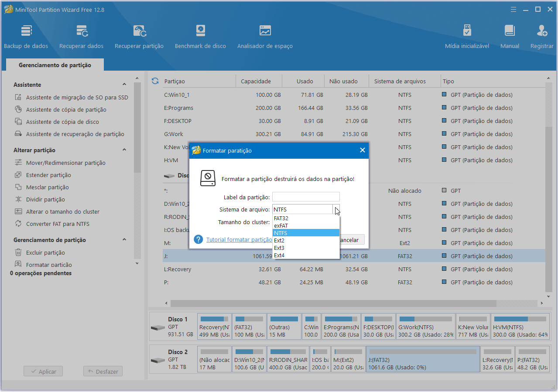Click Mover/Redimensionar partição in sidebar
Viewport: 558px width, 392px height.
[x=65, y=163]
